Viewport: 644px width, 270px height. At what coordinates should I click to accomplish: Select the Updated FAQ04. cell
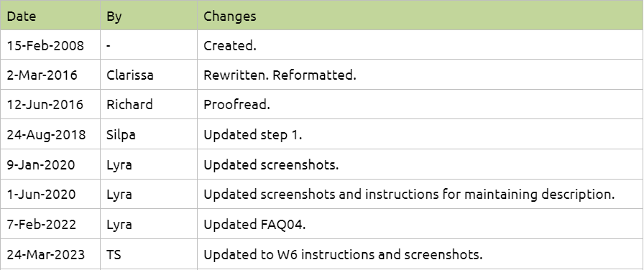point(420,223)
